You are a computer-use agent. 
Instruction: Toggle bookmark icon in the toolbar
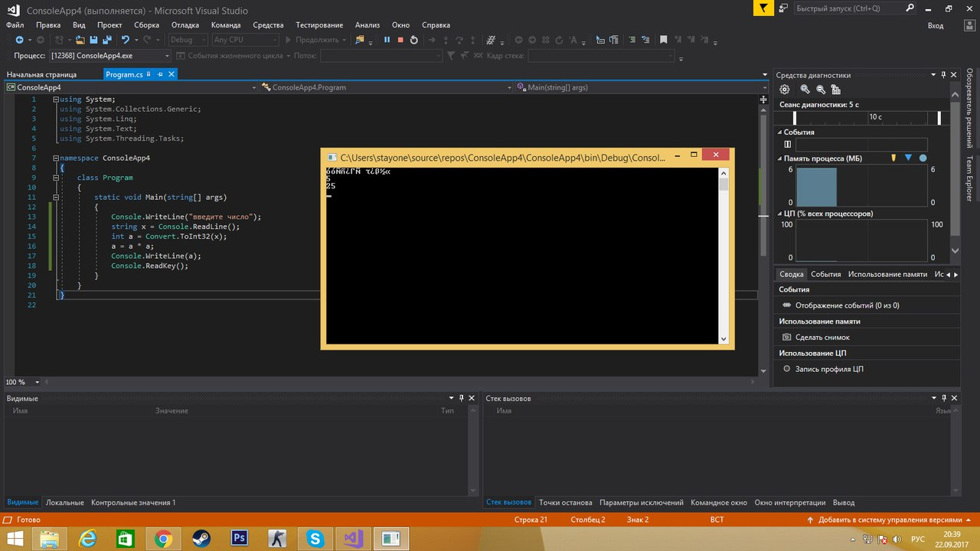tap(663, 40)
